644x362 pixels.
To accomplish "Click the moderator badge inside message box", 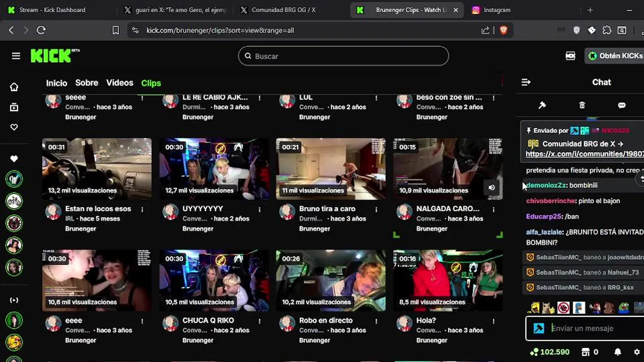I will pyautogui.click(x=539, y=328).
